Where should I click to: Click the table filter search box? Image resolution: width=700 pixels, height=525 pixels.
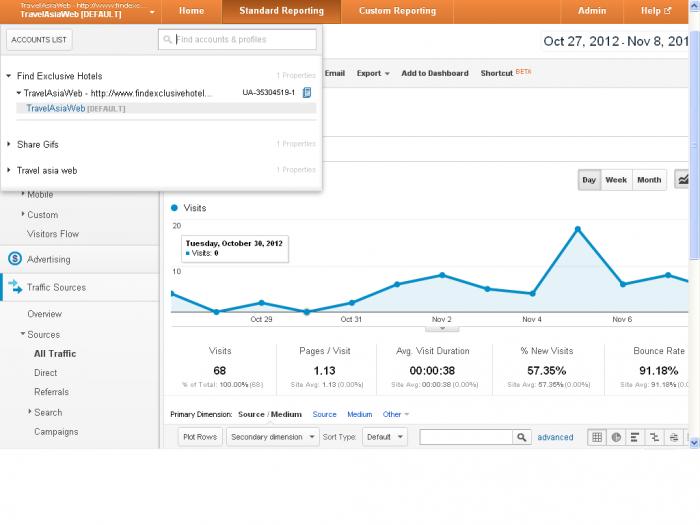[x=466, y=437]
